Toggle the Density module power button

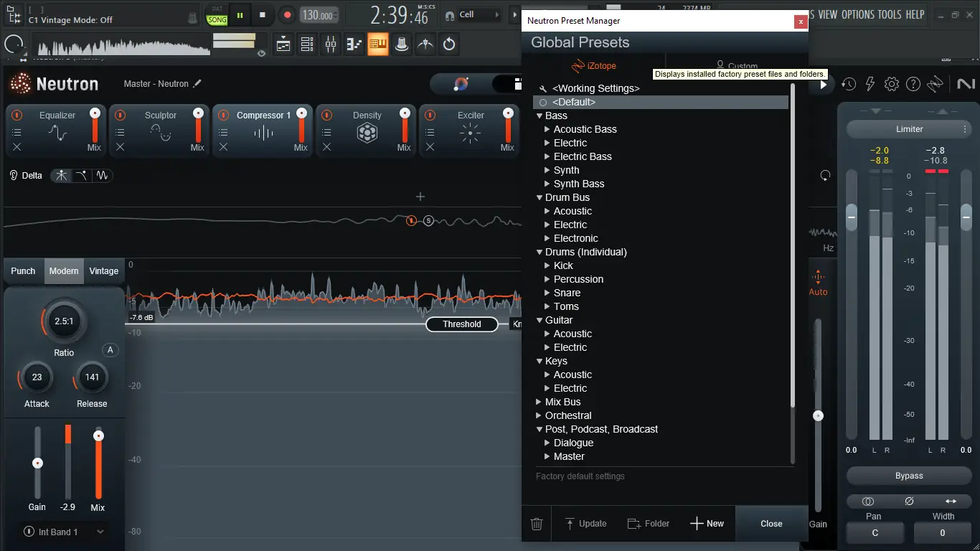click(x=327, y=115)
